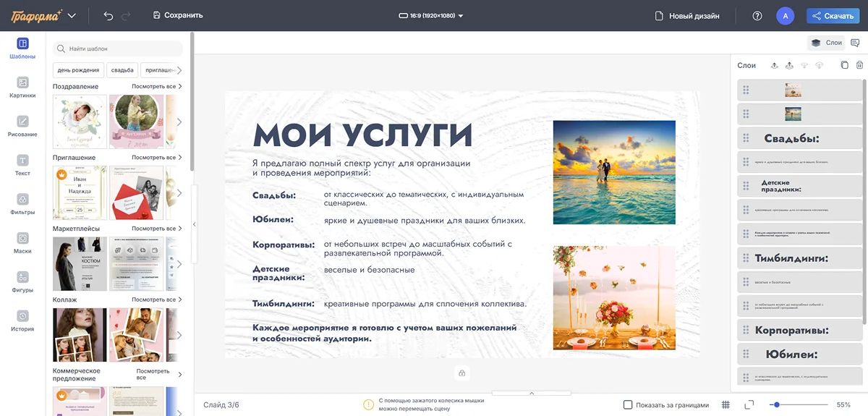Viewport: 868px width, 416px height.
Task: Focus the Найти шаблон search field
Action: [x=118, y=48]
